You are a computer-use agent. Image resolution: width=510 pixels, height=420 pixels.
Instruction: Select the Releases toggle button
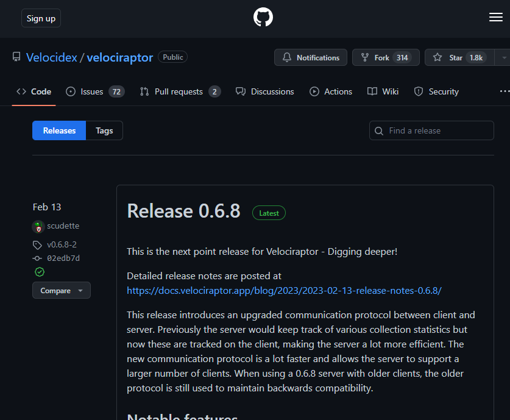pyautogui.click(x=59, y=130)
